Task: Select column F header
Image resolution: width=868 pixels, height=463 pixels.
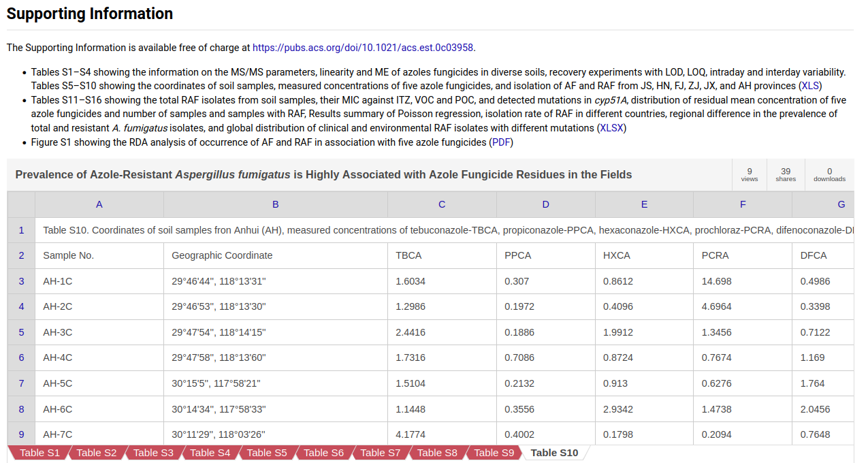Action: (742, 204)
